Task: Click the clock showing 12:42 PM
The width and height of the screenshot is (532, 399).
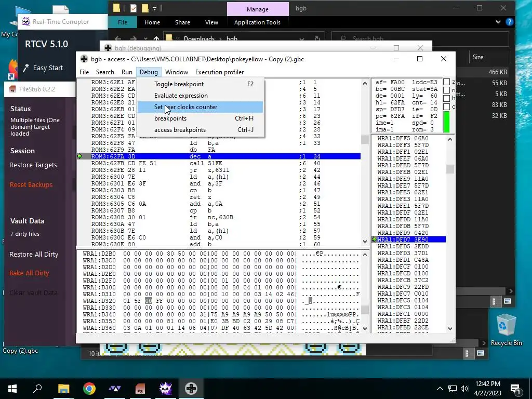Action: [x=487, y=384]
